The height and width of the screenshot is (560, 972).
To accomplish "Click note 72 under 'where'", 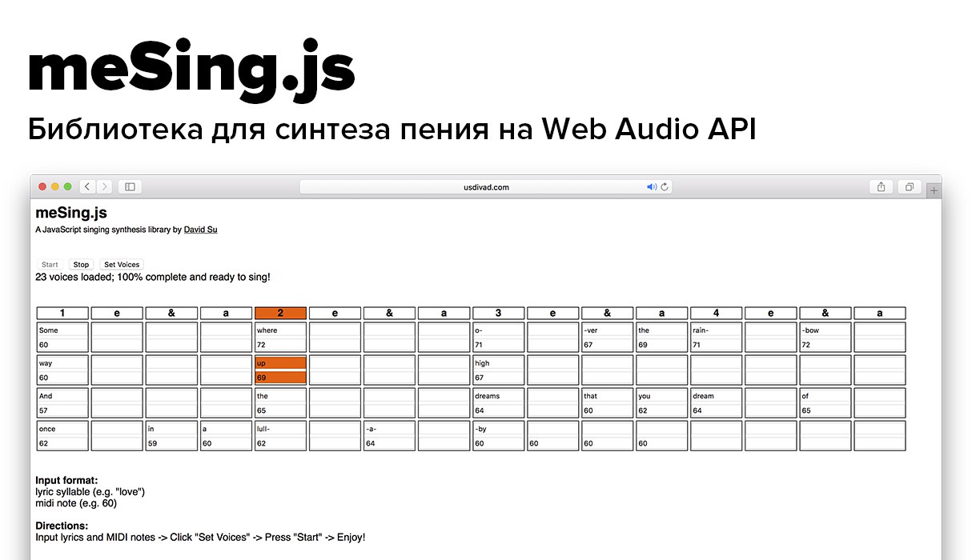I will 280,345.
